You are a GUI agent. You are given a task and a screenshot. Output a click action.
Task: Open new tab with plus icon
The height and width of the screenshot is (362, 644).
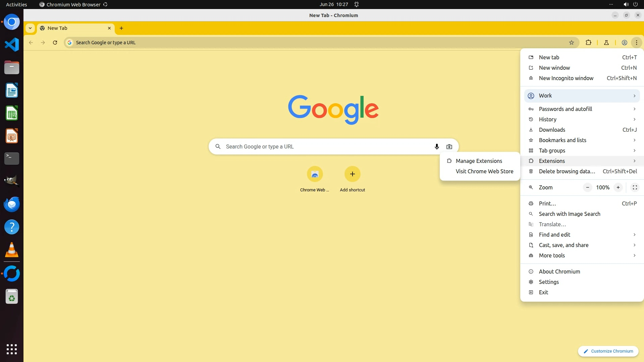pyautogui.click(x=121, y=28)
